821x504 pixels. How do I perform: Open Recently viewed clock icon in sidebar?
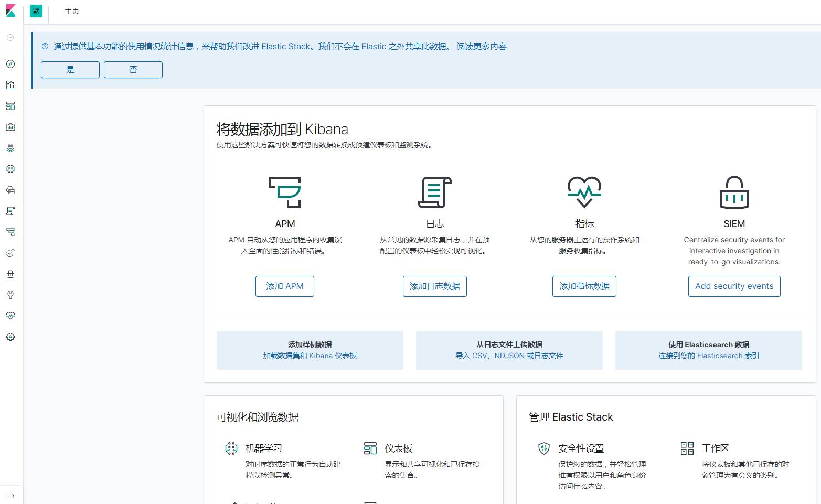(x=10, y=38)
